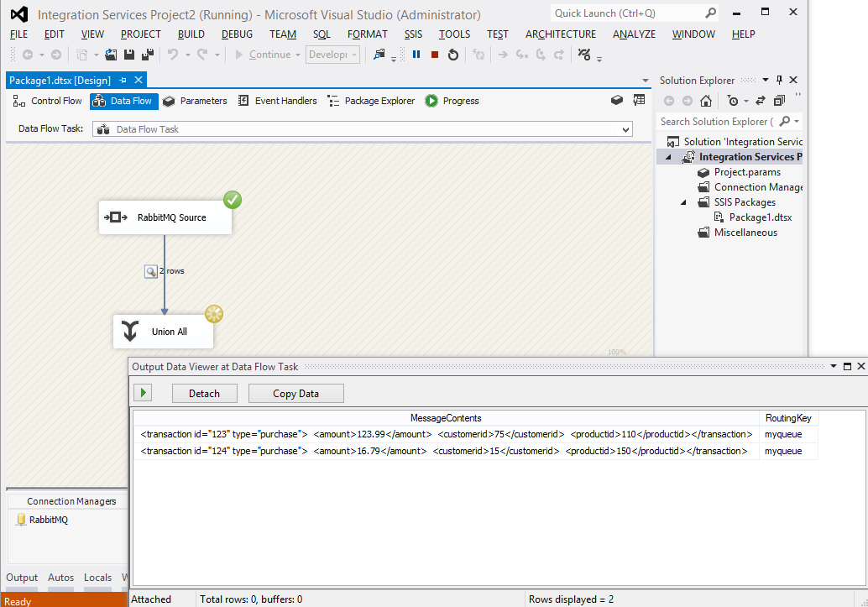Click the RoutingKey column header
Screen dimensions: 868x607
788,418
